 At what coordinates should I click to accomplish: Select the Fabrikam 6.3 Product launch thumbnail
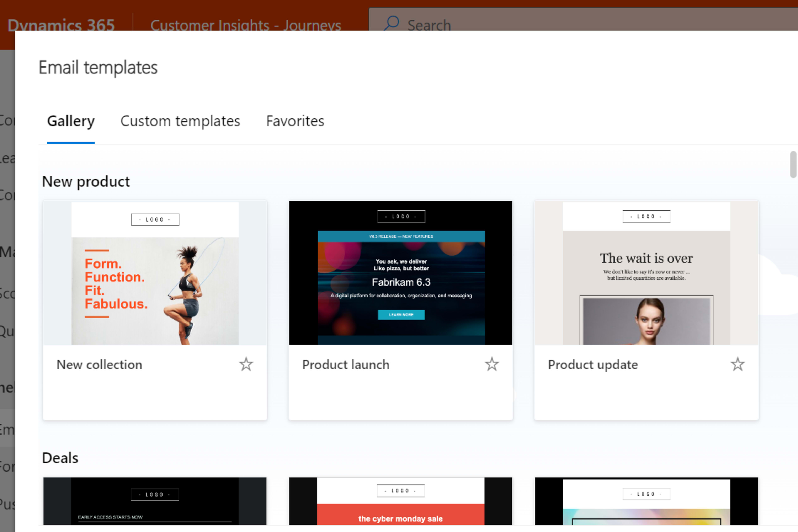401,273
